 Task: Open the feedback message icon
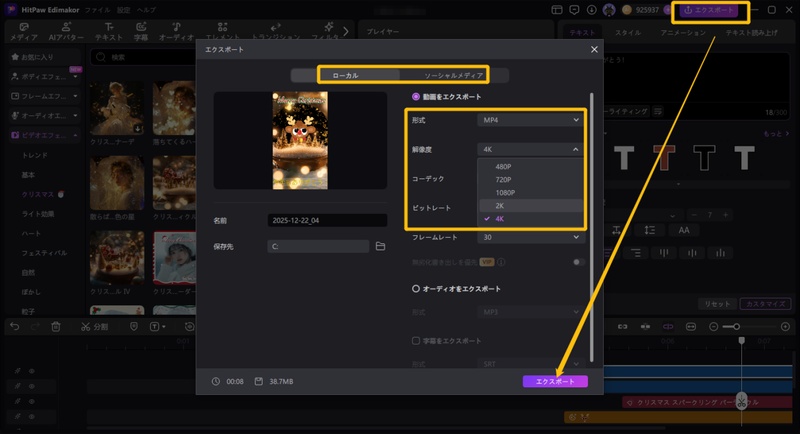tap(574, 10)
